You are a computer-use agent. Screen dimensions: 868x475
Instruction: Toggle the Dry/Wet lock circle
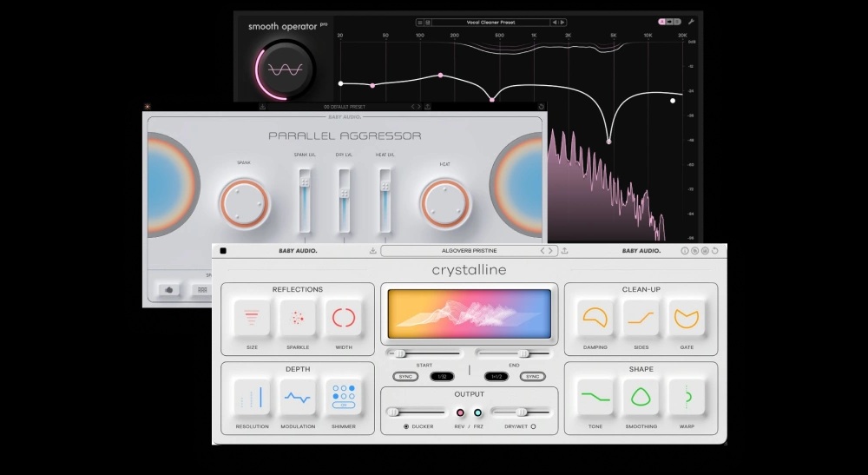pyautogui.click(x=533, y=427)
